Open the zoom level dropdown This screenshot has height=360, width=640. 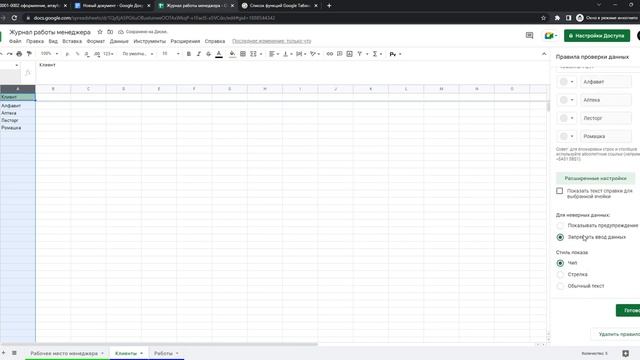point(49,54)
